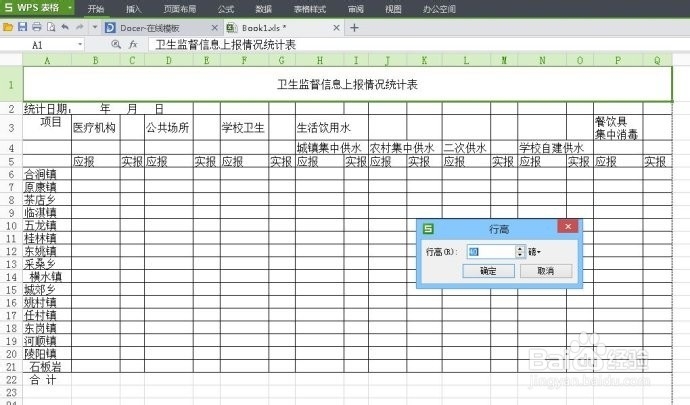Click the 合涧镇 row cell
Image resolution: width=690 pixels, height=405 pixels.
(47, 174)
